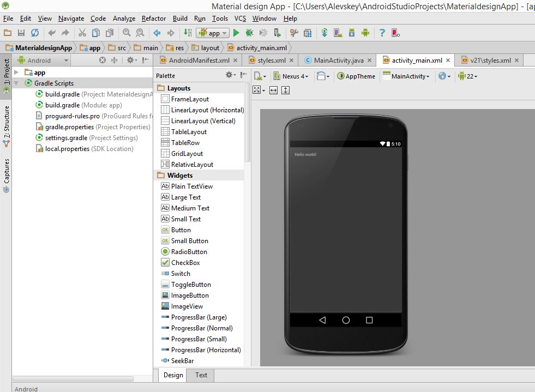Open the Refactor menu
The image size is (535, 392).
[154, 19]
